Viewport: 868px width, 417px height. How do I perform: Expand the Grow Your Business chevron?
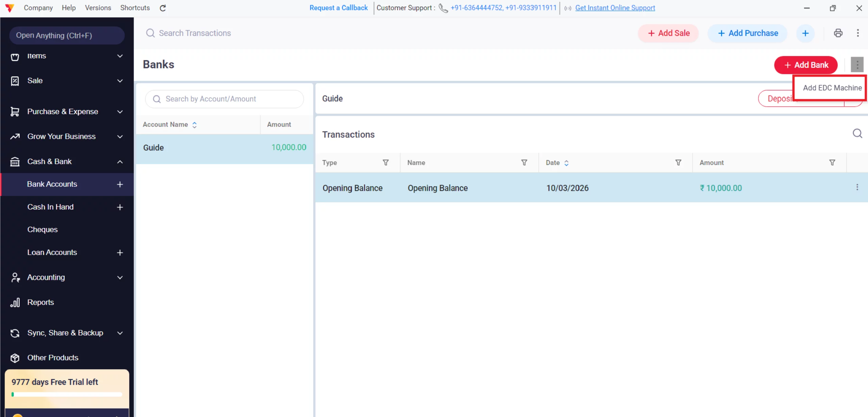point(120,137)
